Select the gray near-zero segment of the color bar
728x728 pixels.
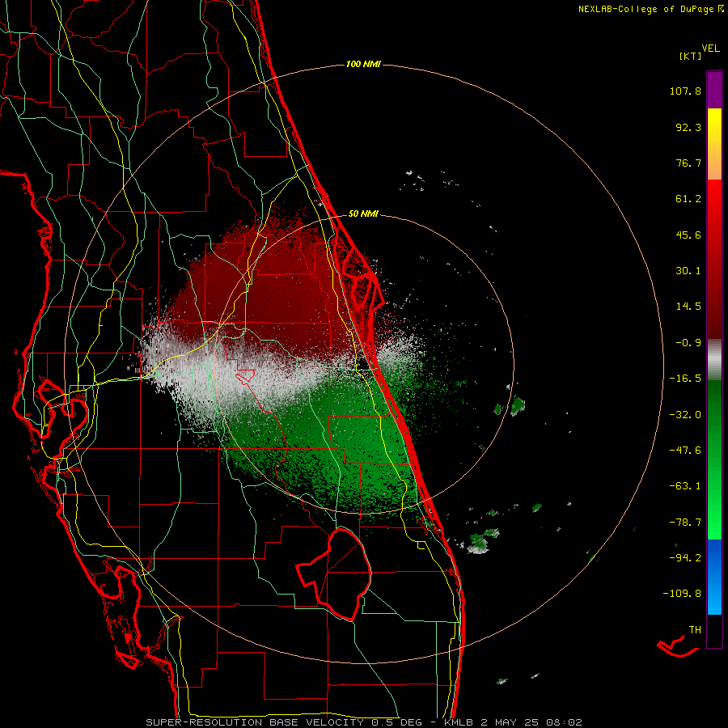pos(714,359)
